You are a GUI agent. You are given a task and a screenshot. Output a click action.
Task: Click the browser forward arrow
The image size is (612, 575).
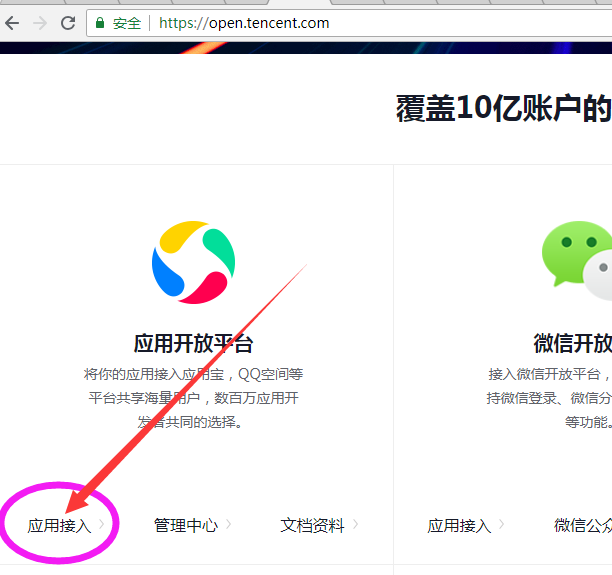click(x=40, y=23)
